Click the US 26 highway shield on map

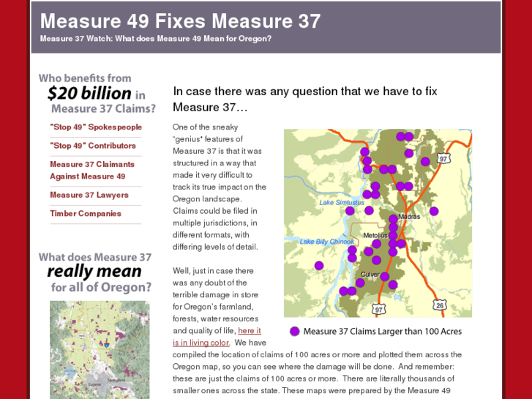[440, 305]
